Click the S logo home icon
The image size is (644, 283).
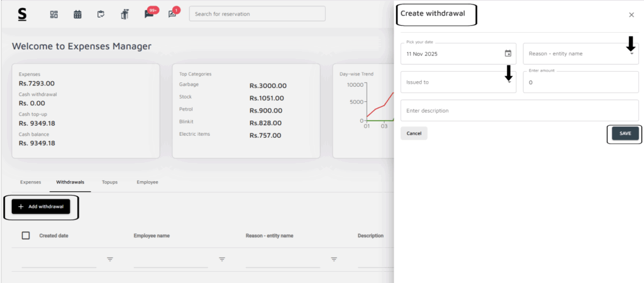coord(23,14)
